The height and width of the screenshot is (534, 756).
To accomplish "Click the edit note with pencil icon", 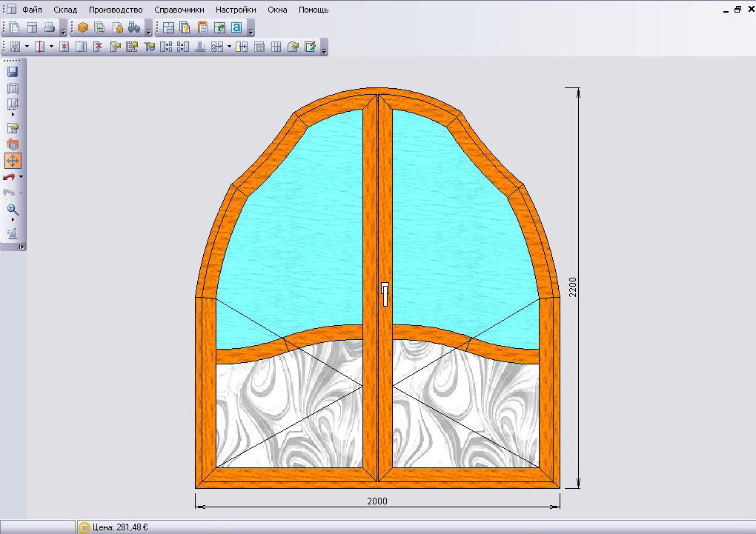I will [x=310, y=46].
